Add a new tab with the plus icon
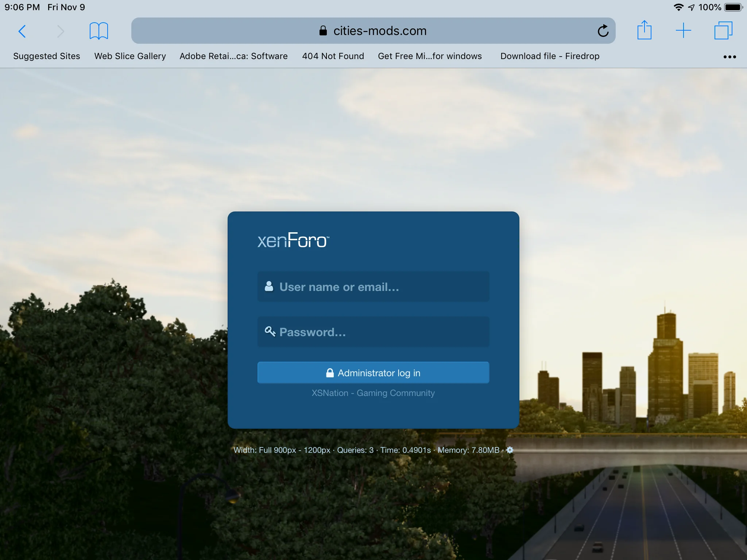The width and height of the screenshot is (747, 560). coord(684,31)
